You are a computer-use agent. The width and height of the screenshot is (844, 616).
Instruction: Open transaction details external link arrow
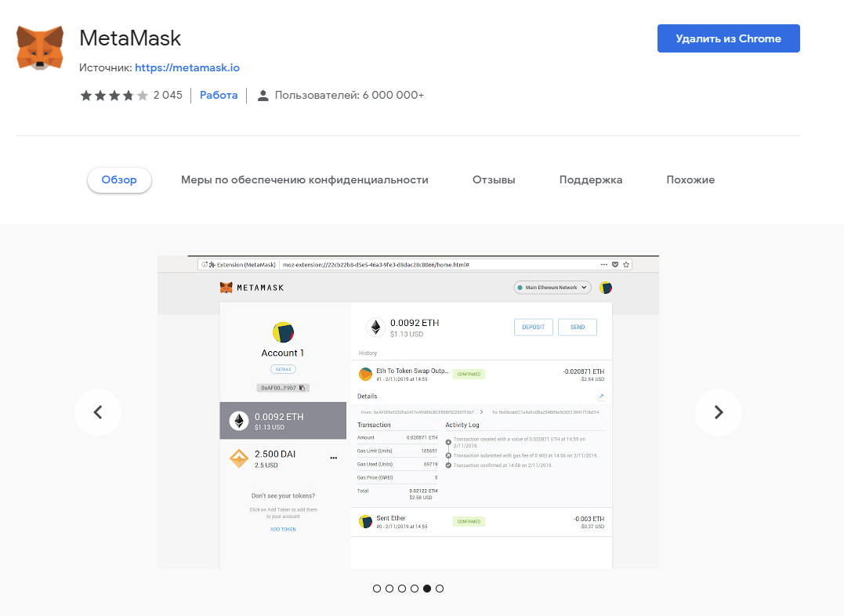601,397
